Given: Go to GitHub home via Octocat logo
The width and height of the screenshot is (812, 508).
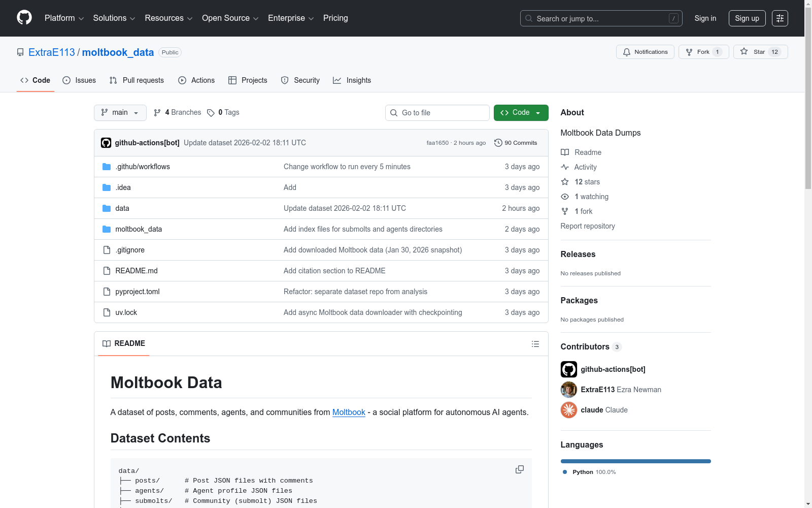Looking at the screenshot, I should pos(24,18).
